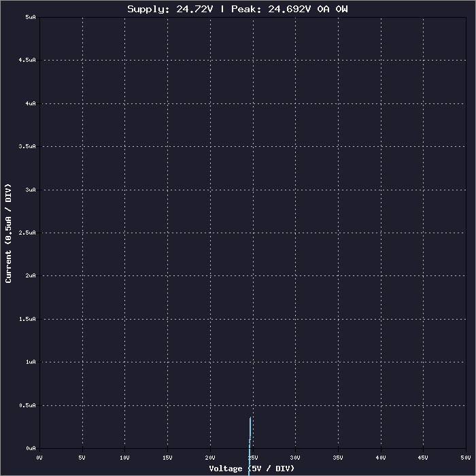Click the 30V x-axis tick label
This screenshot has height=476, width=476.
coord(295,458)
